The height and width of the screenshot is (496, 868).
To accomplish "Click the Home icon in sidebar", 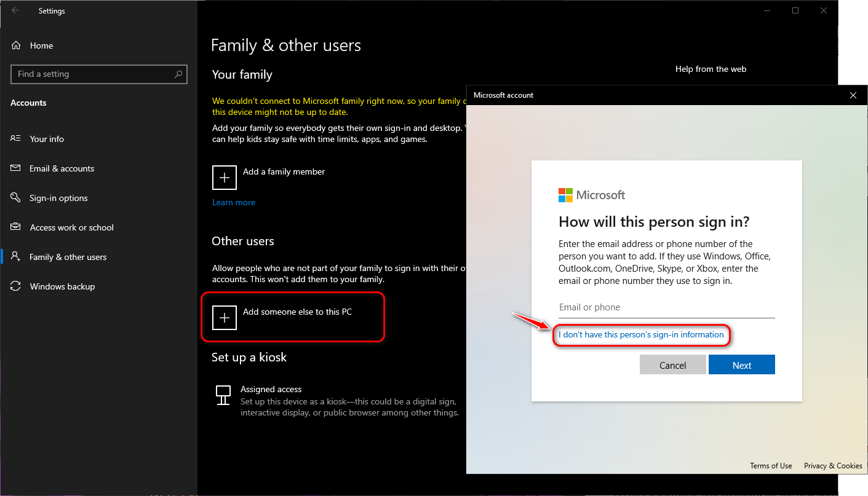I will click(16, 45).
